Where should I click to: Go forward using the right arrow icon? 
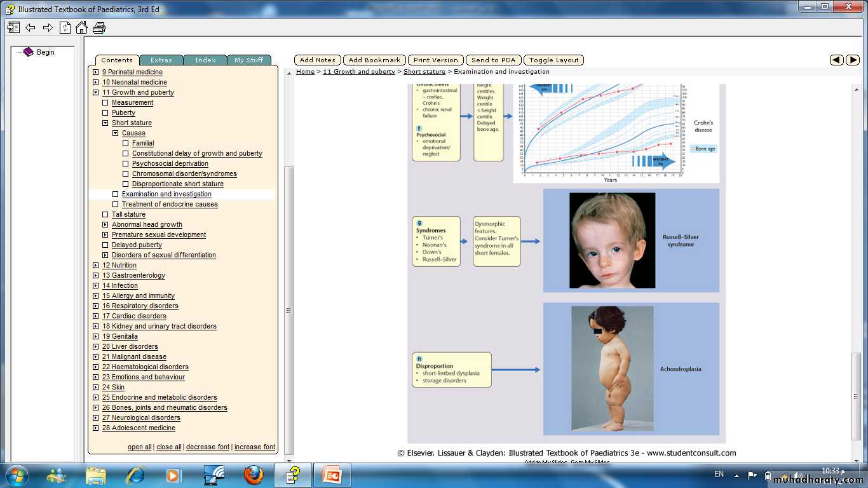coord(48,27)
